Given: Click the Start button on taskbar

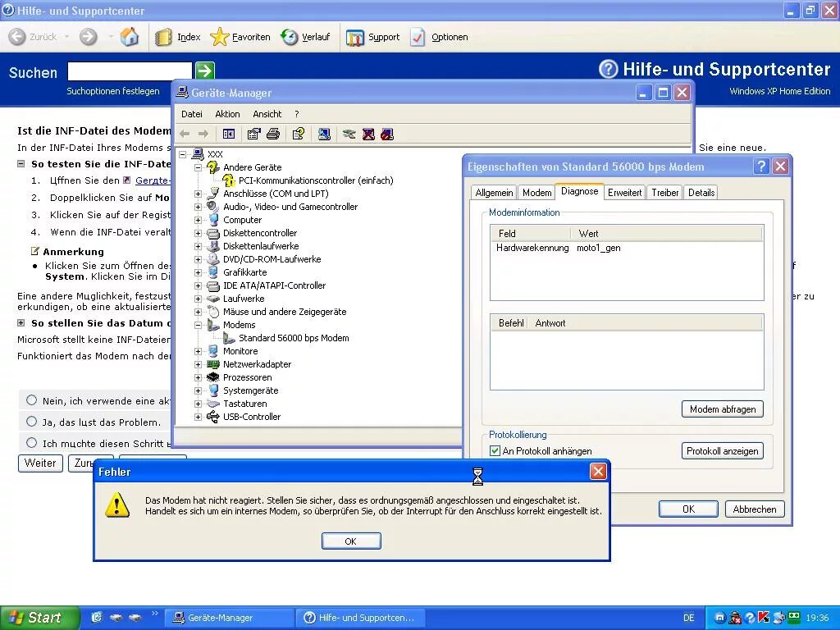Looking at the screenshot, I should (39, 618).
